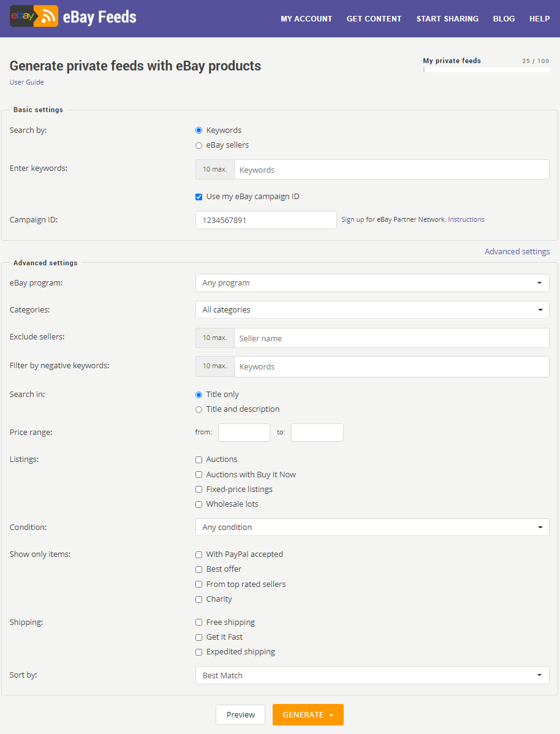Expand the eBay program dropdown
560x734 pixels.
373,282
